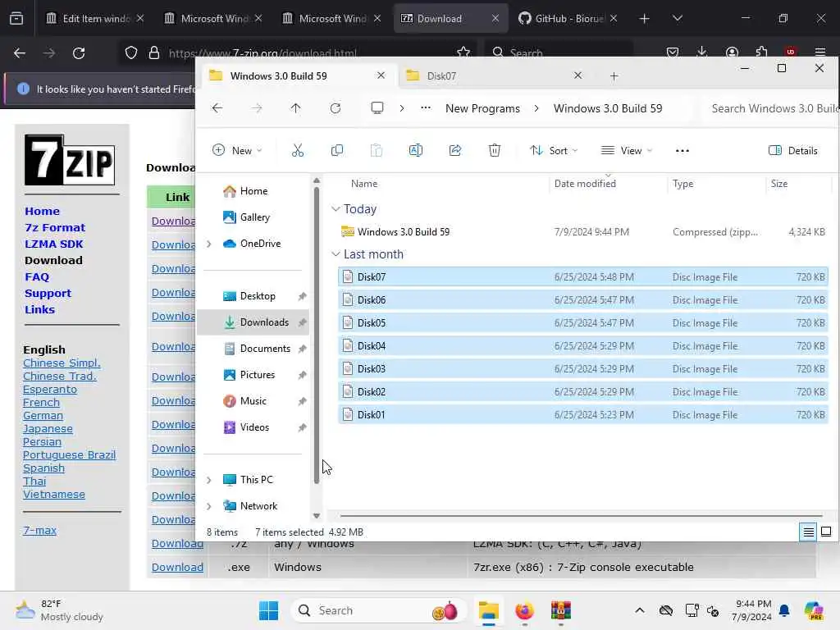Click Firefox icon in the taskbar
Screen dimensions: 840x630
coord(524,610)
